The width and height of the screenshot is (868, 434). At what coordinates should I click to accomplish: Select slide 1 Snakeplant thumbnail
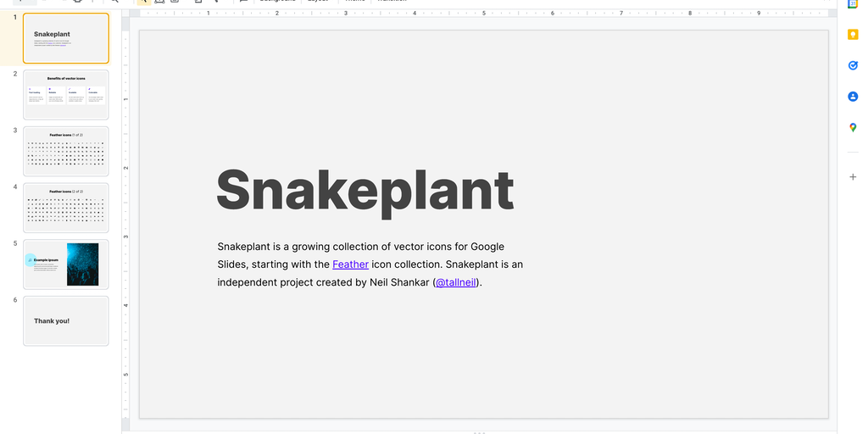tap(66, 38)
